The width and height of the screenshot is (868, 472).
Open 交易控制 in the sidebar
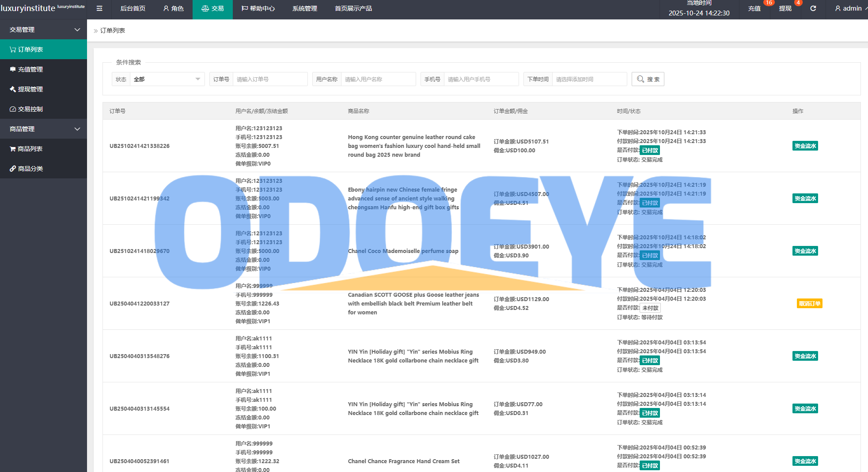coord(30,109)
